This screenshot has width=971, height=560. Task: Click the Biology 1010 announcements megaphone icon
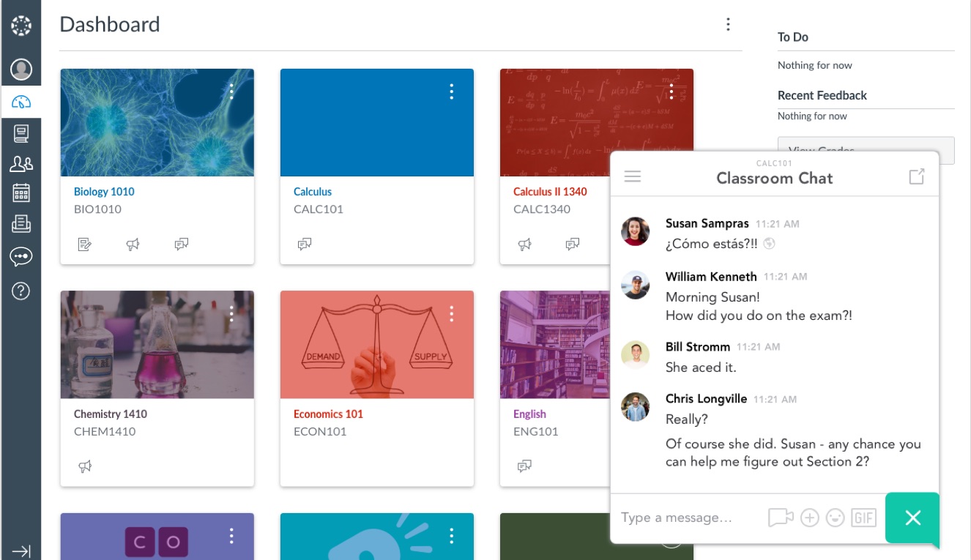pos(133,244)
